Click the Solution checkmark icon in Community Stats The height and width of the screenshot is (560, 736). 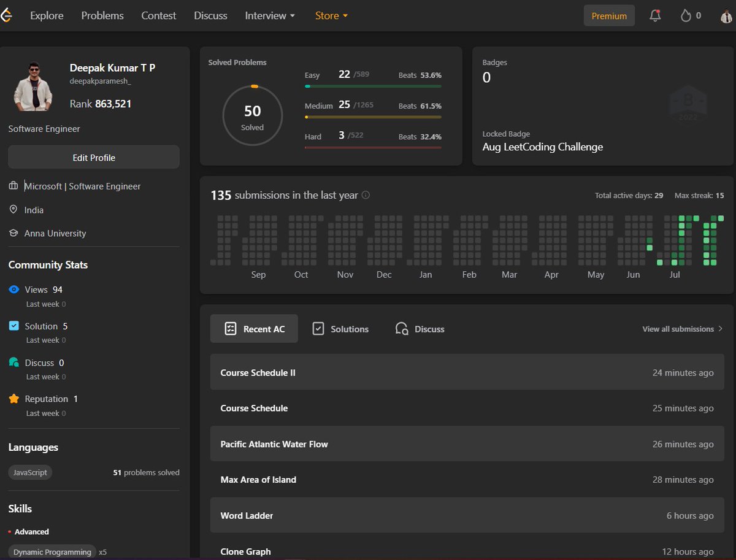click(x=14, y=326)
